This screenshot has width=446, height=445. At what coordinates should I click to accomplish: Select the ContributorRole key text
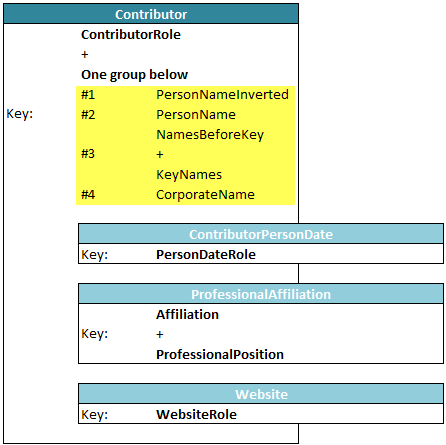click(131, 34)
